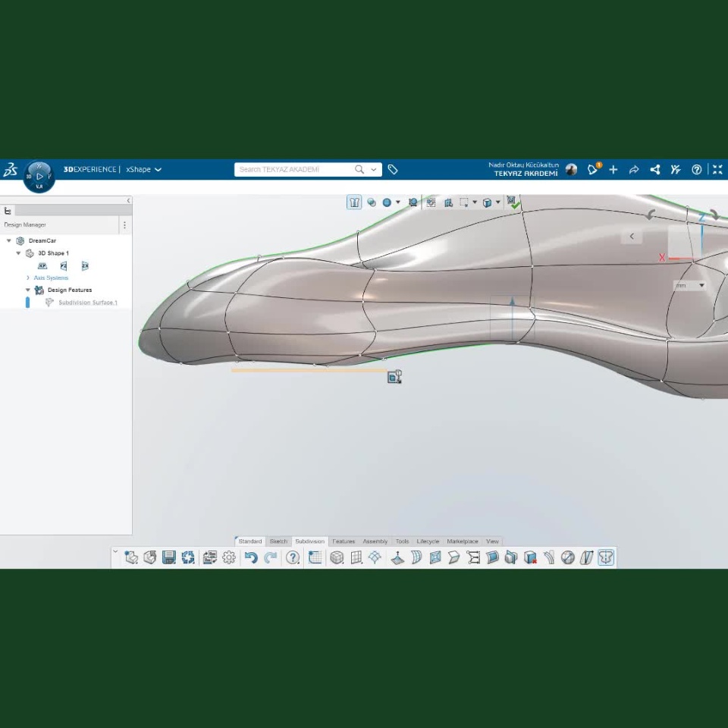728x728 pixels.
Task: Select Subdivision Surface.1 in the tree
Action: click(88, 303)
